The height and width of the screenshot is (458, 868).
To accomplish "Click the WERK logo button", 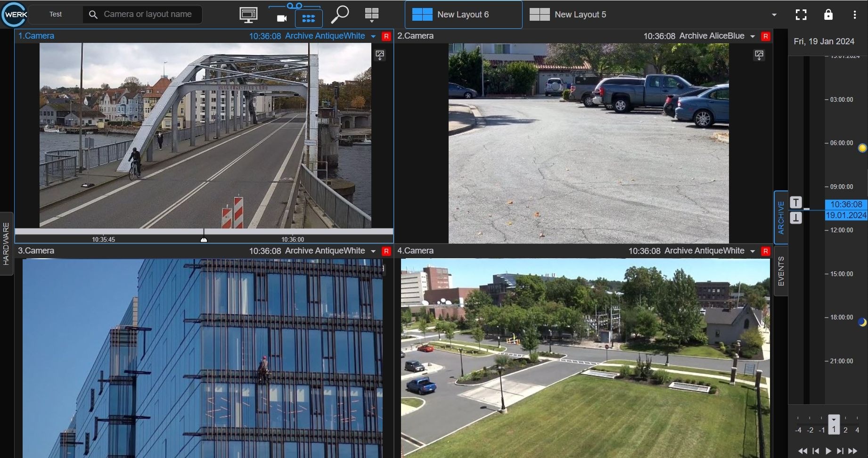I will click(15, 15).
